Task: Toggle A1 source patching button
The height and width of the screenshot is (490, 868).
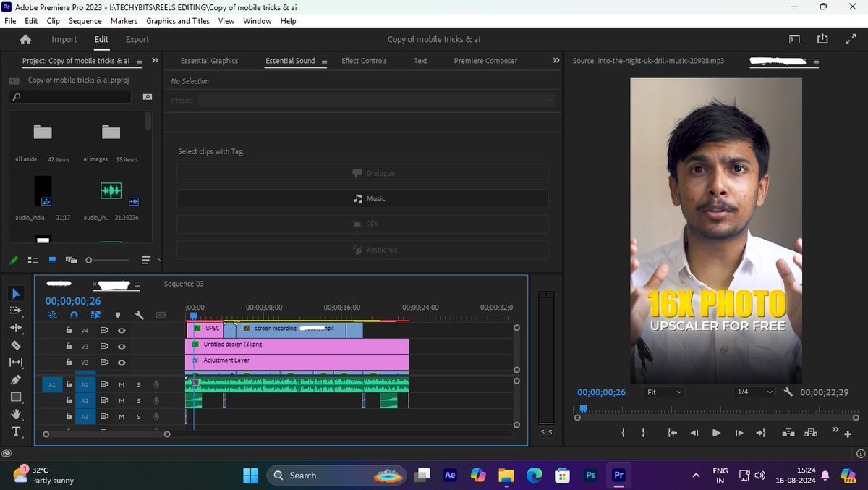Action: 51,385
